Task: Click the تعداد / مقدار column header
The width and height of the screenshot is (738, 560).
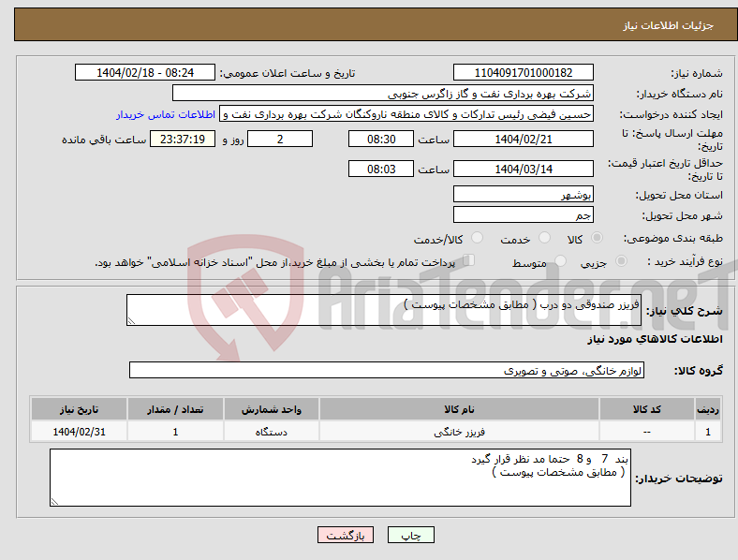Action: click(175, 409)
